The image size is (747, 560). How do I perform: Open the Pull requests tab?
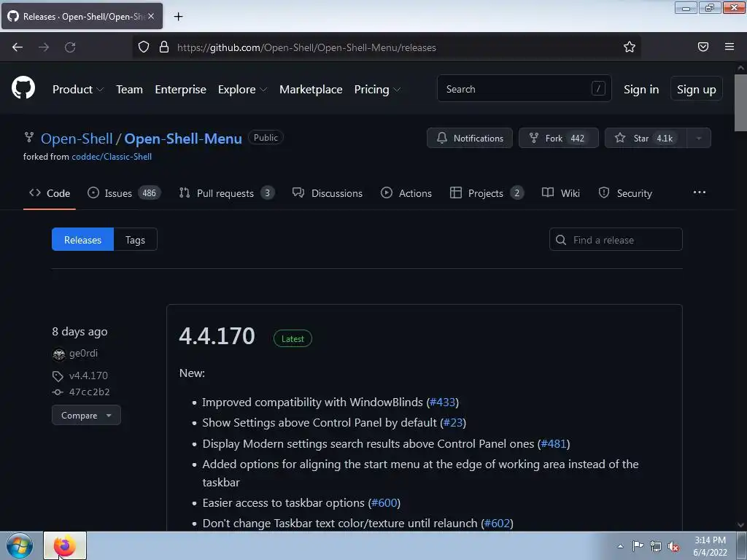tap(226, 192)
